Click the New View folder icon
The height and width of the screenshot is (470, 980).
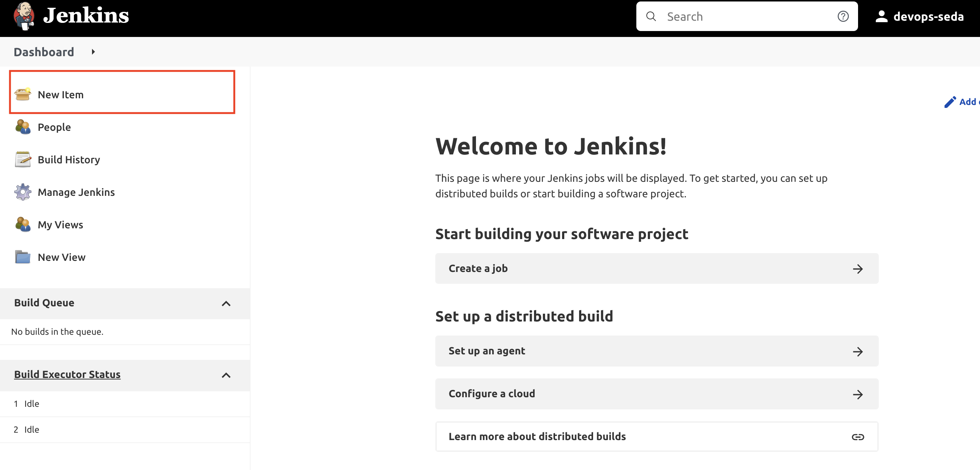pyautogui.click(x=23, y=257)
